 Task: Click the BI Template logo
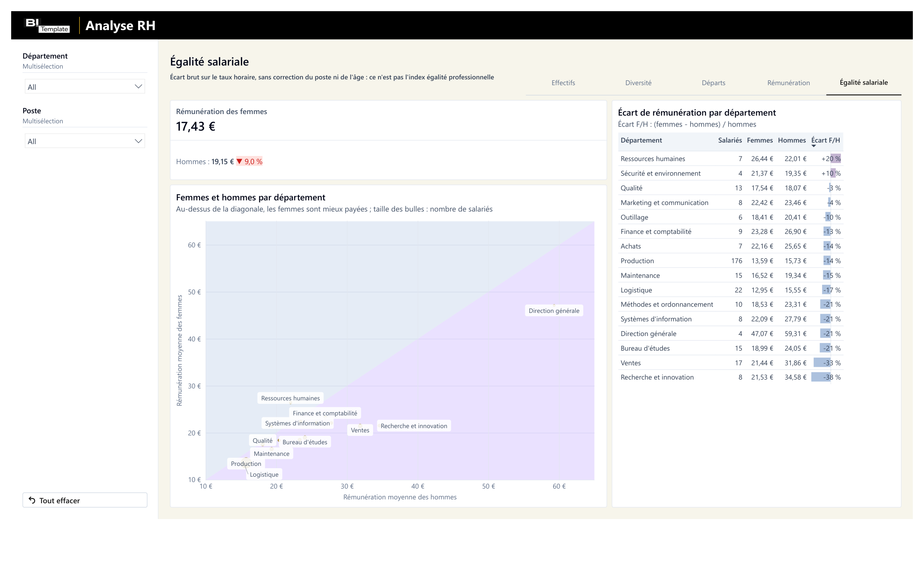[47, 25]
